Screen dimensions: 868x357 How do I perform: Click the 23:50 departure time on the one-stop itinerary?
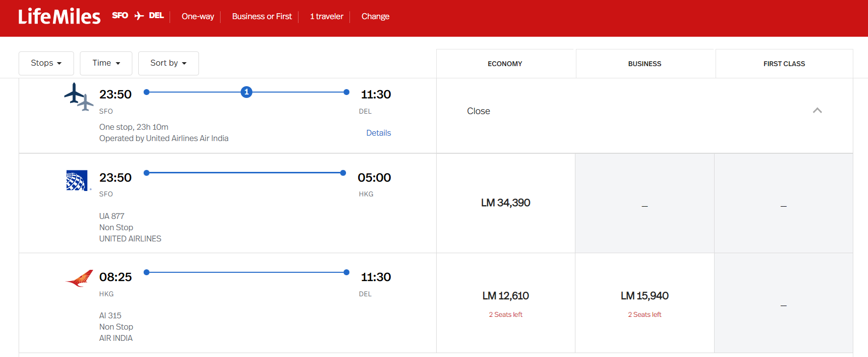point(116,95)
